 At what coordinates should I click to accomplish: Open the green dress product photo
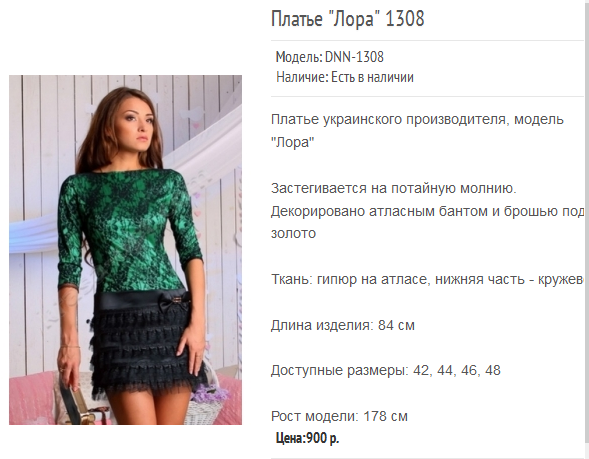125,250
